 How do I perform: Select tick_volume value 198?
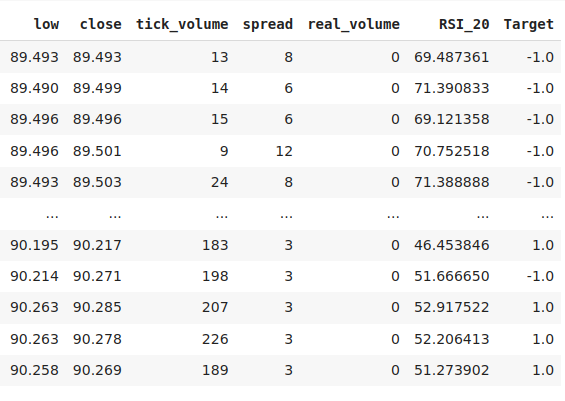(215, 276)
